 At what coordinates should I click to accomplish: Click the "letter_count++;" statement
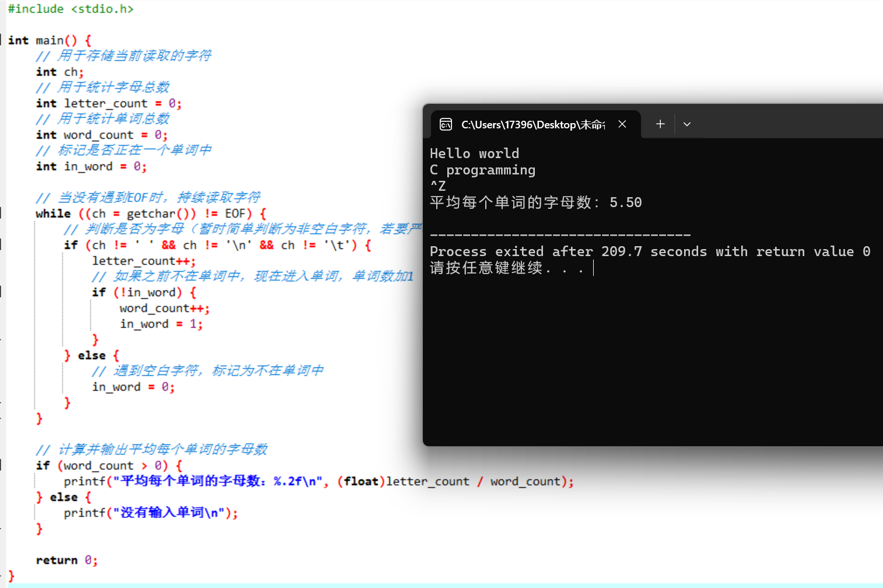point(143,261)
